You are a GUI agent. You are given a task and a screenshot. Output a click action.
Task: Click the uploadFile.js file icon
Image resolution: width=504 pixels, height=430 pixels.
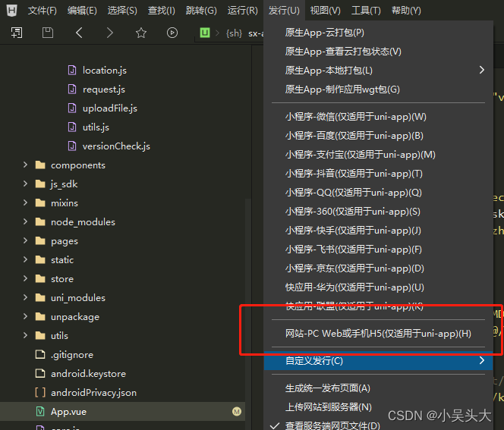tap(72, 108)
